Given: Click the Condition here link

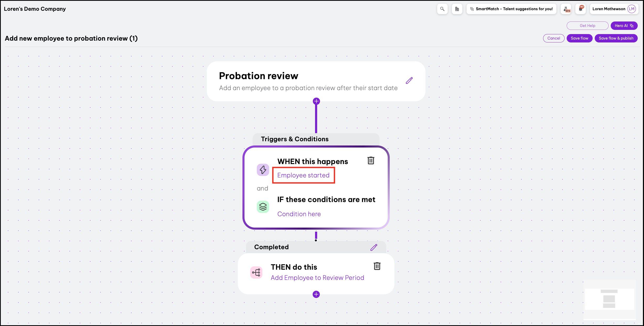Looking at the screenshot, I should [299, 214].
